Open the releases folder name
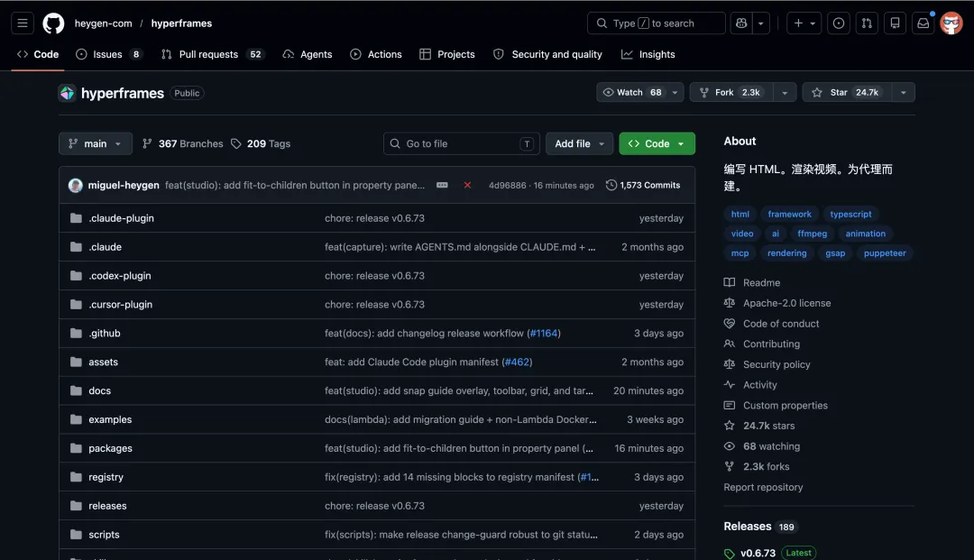The width and height of the screenshot is (974, 560). (x=107, y=506)
